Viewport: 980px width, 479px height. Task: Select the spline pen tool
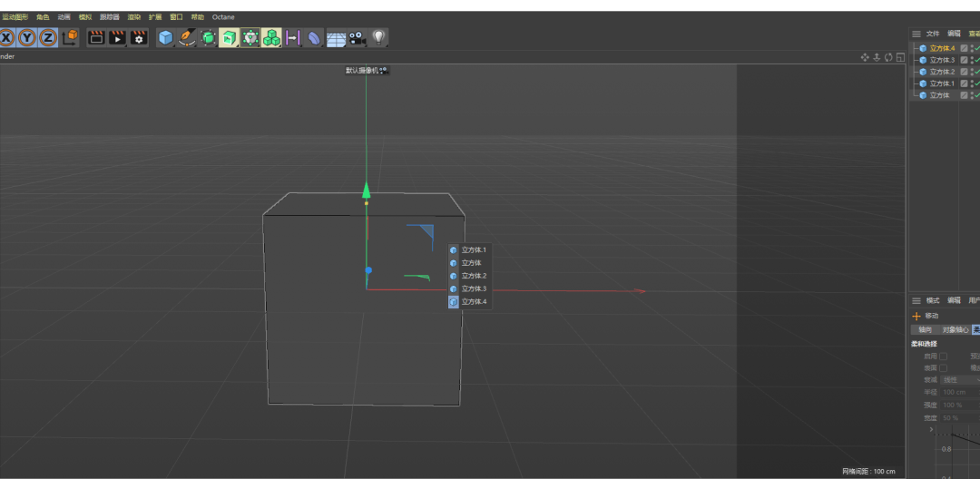(x=186, y=38)
